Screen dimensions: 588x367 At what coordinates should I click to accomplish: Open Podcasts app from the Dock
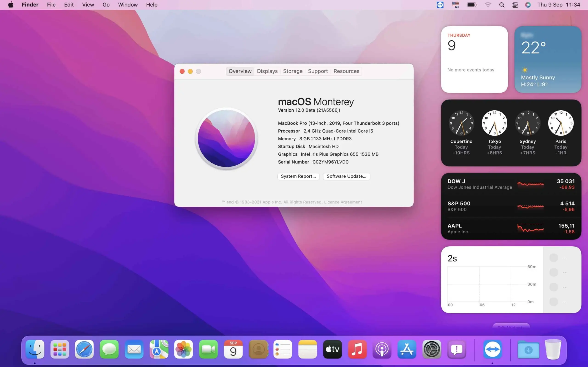(x=382, y=350)
